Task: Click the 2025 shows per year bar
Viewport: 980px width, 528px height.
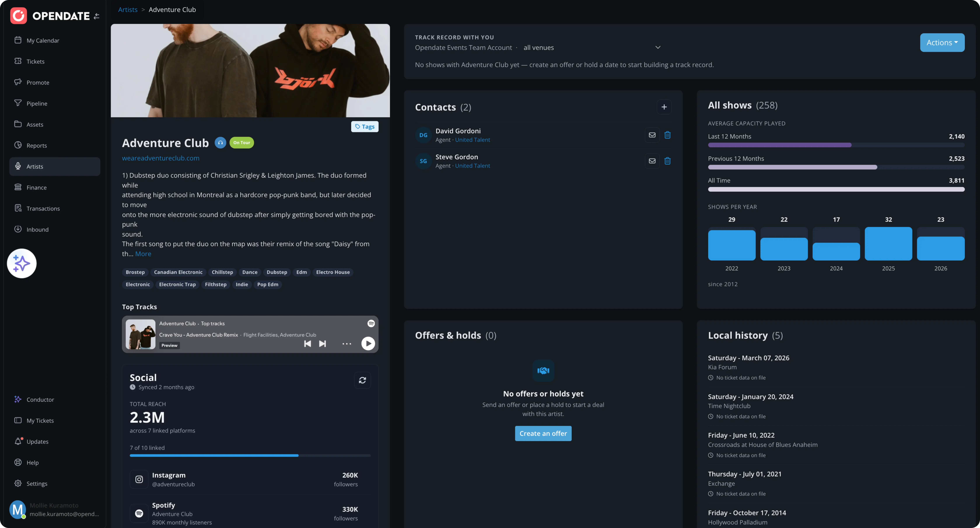Action: click(888, 244)
